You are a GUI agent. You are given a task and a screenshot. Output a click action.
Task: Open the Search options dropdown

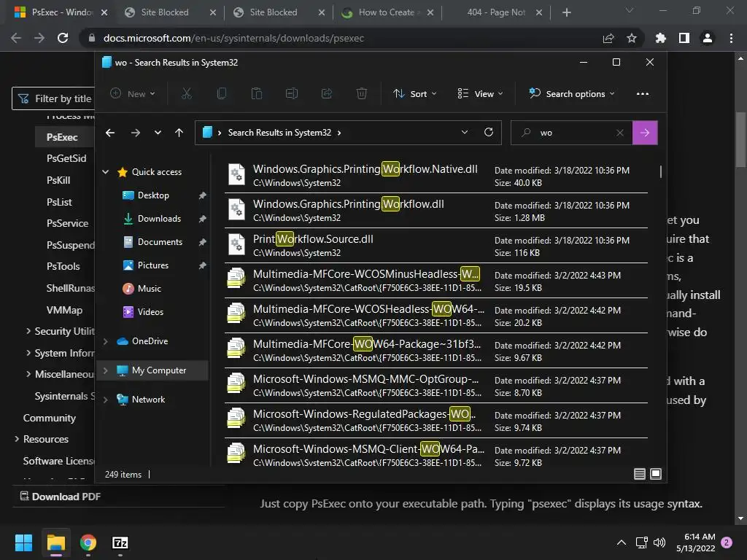[x=572, y=94]
